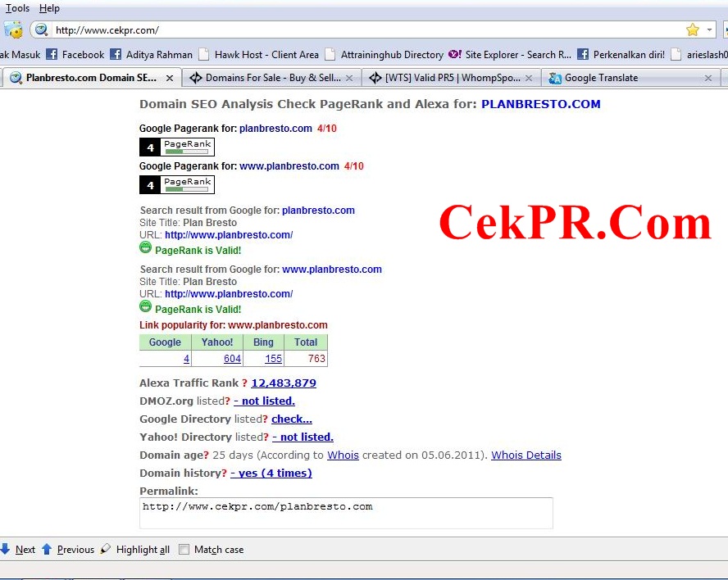Click the Find bar Previous arrow

(x=47, y=550)
